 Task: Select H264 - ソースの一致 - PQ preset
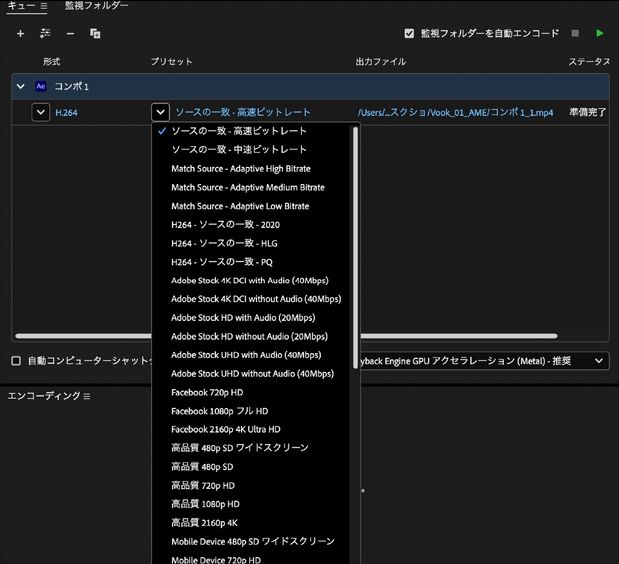tap(252, 262)
